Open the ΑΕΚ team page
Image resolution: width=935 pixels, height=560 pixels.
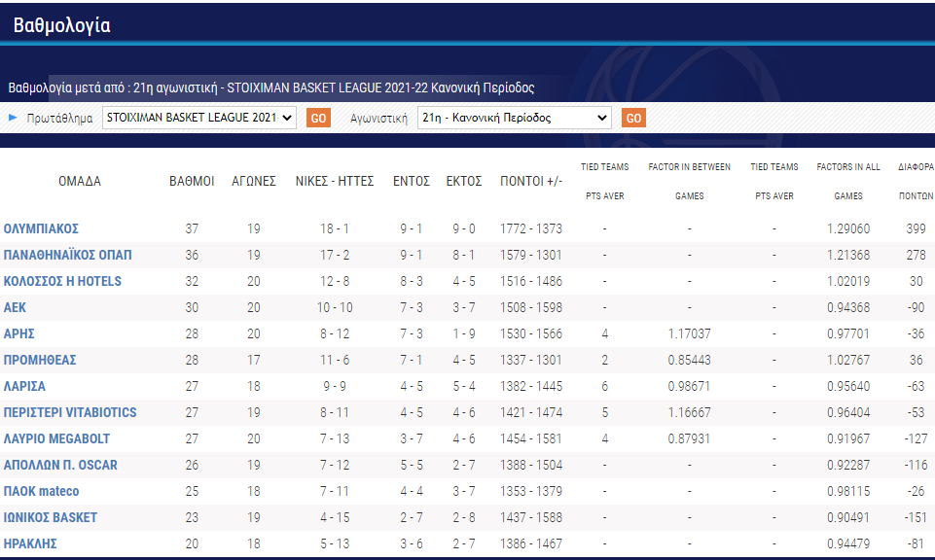[15, 307]
